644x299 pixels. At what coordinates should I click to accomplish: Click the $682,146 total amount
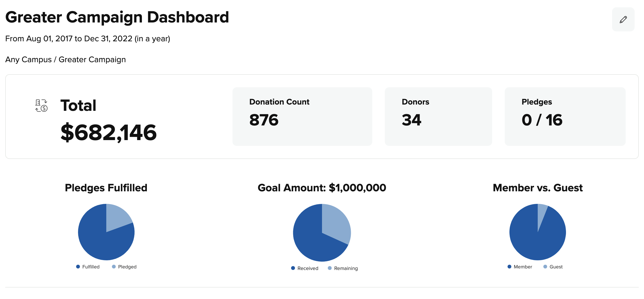point(109,133)
